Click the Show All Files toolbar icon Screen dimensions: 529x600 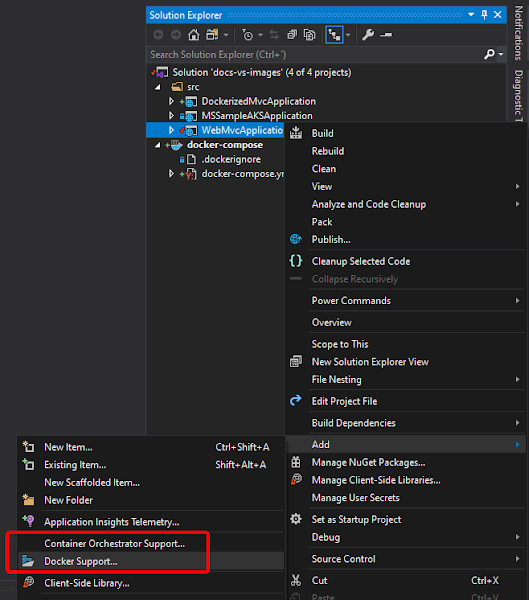tap(309, 35)
